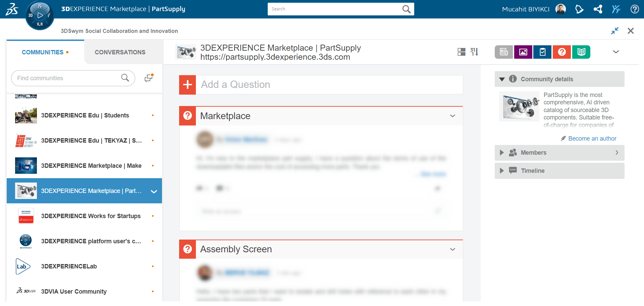Click the Community details gears image
This screenshot has height=306, width=644.
click(519, 106)
